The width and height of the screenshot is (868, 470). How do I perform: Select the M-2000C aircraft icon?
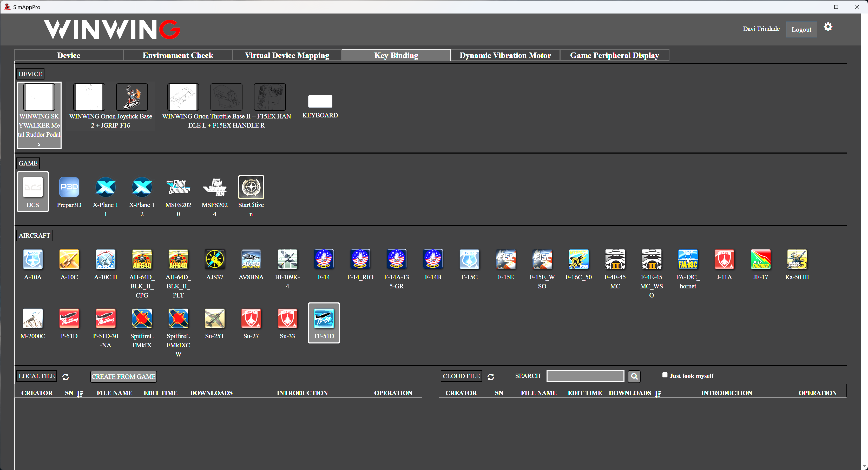point(33,318)
